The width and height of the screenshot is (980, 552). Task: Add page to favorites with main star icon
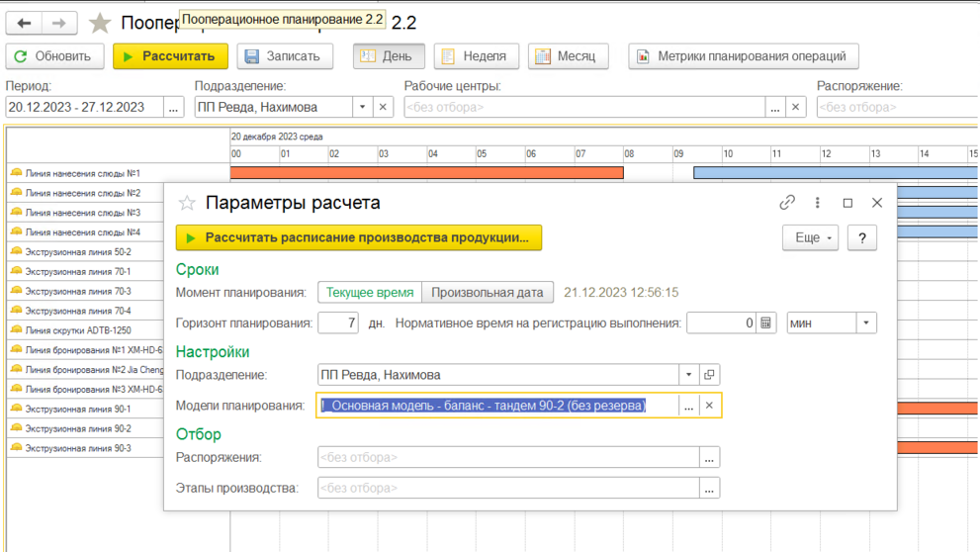coord(99,24)
